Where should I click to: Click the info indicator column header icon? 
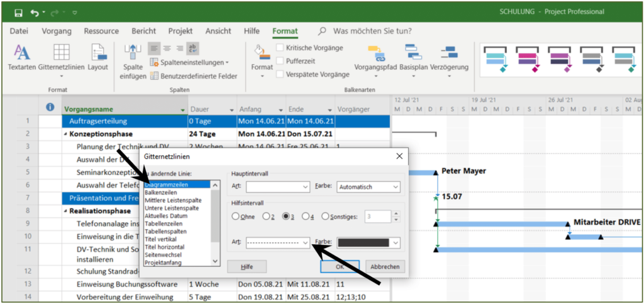tap(50, 107)
